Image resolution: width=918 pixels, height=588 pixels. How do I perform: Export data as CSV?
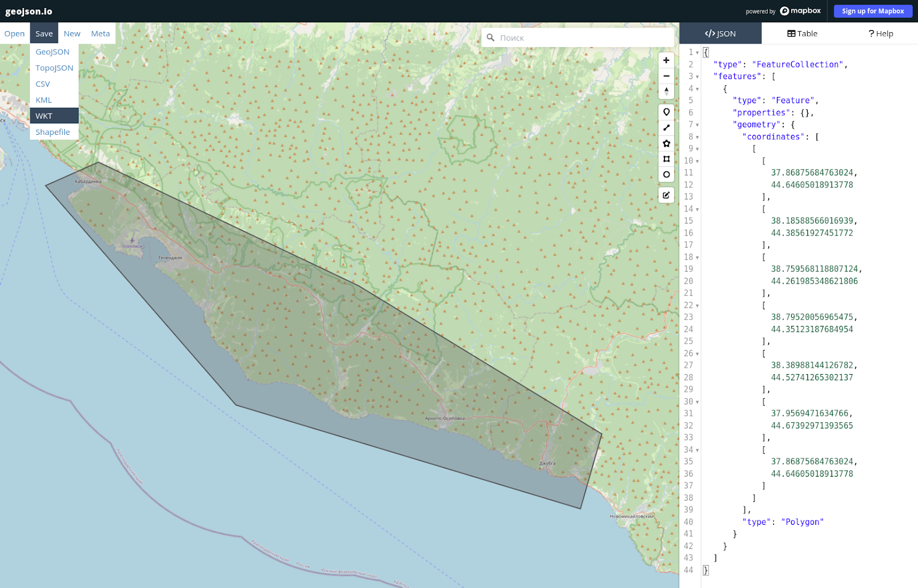(x=54, y=84)
